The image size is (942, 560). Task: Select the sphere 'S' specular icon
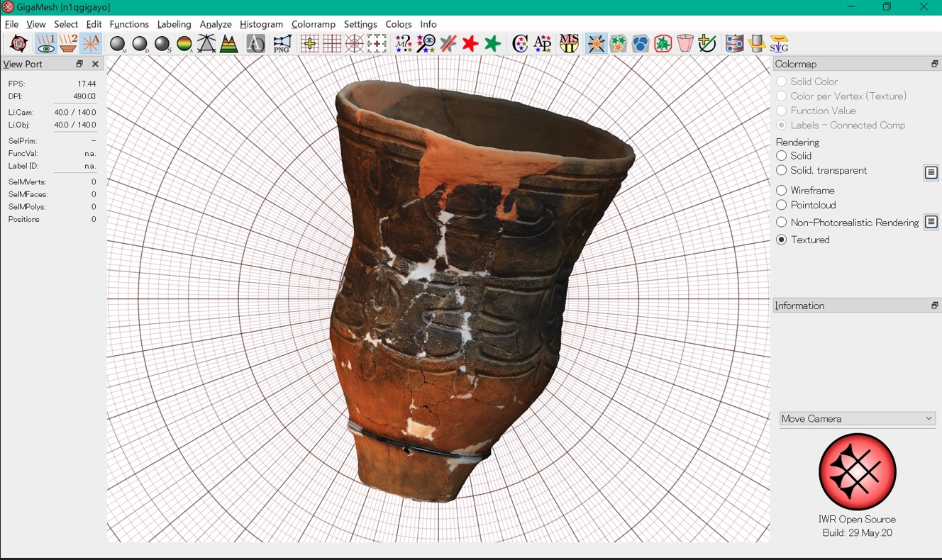(163, 44)
